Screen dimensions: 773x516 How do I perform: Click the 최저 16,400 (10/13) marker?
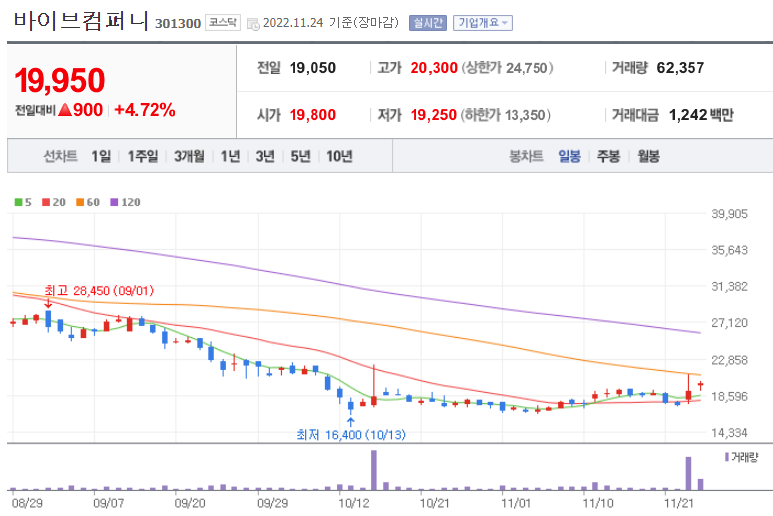click(351, 435)
